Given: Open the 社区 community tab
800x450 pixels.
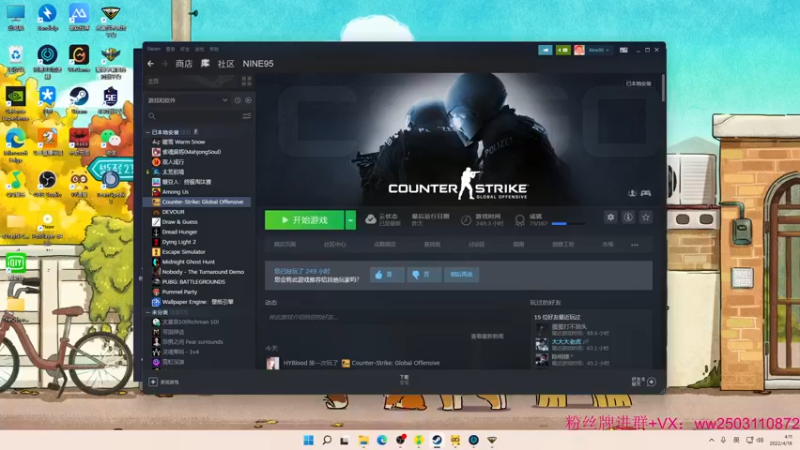Looking at the screenshot, I should (x=226, y=64).
